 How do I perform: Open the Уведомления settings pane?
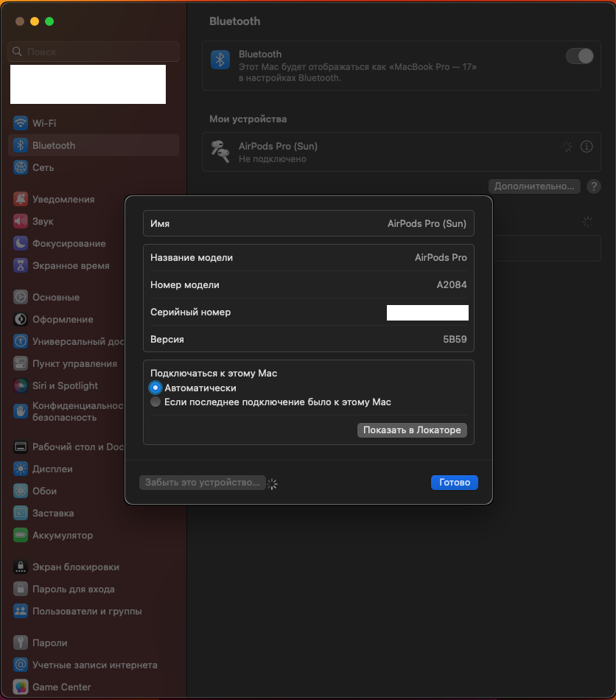click(x=94, y=199)
